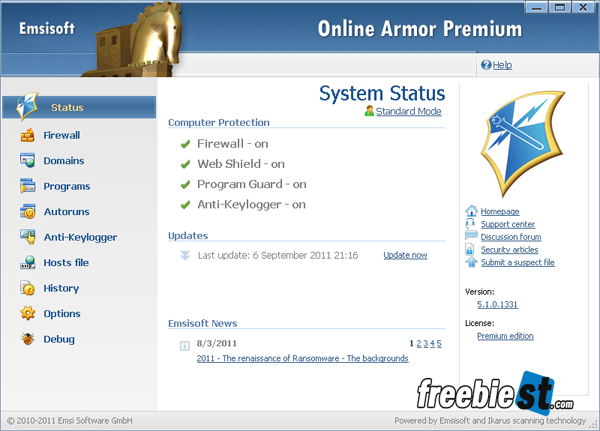Click 'Last update: 6 September 2011 21:16' text
Viewport: 600px width, 431px height.
pos(278,255)
